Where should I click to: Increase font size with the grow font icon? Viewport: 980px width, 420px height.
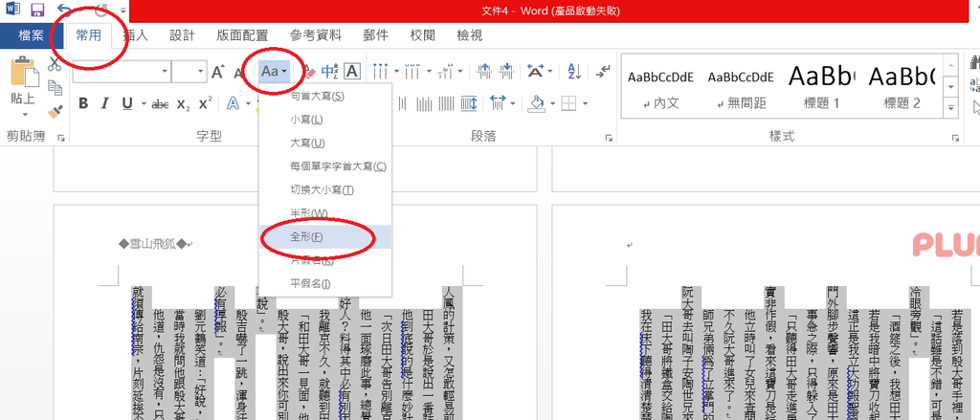(x=217, y=72)
